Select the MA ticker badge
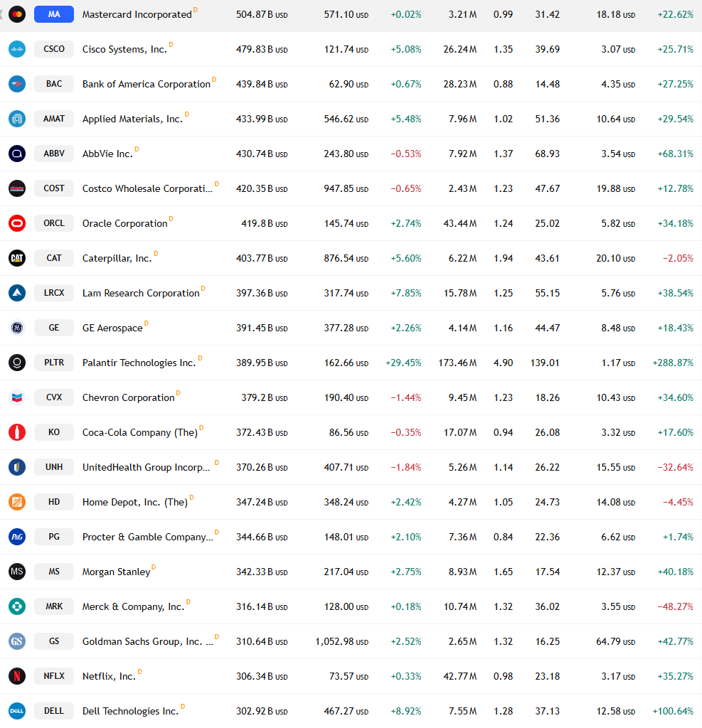 54,14
